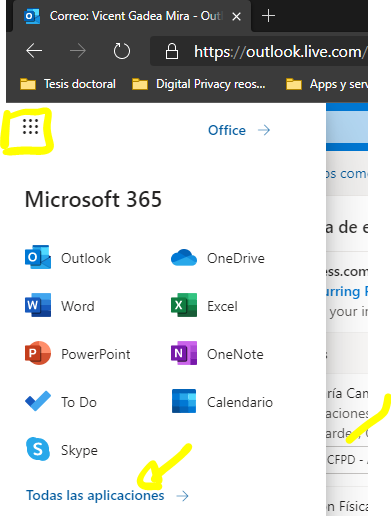
Task: View site info via the padlock icon
Action: (x=172, y=51)
